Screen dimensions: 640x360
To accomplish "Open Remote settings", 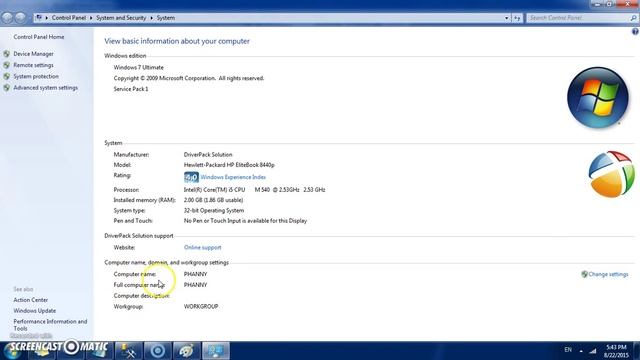I will tap(33, 65).
